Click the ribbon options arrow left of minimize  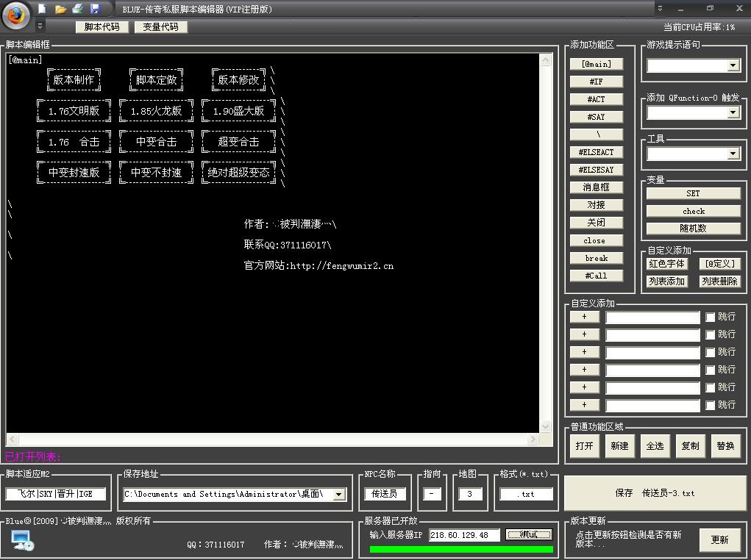point(660,9)
